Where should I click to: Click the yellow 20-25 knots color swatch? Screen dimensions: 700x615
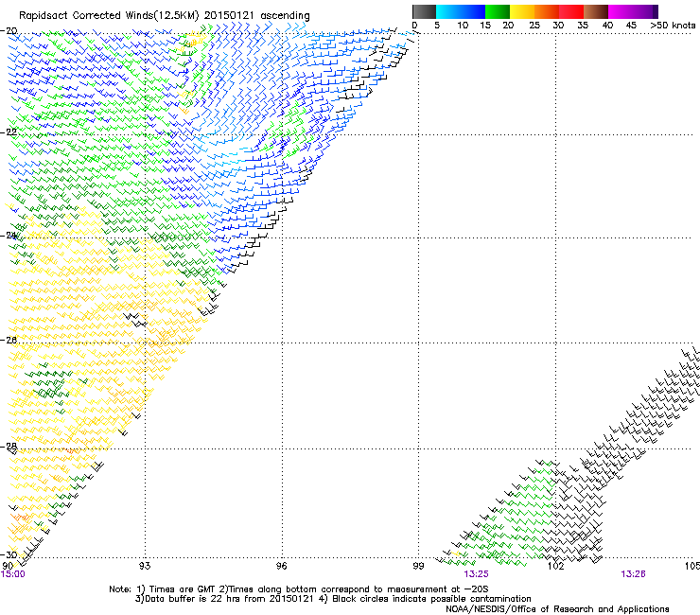tap(522, 11)
